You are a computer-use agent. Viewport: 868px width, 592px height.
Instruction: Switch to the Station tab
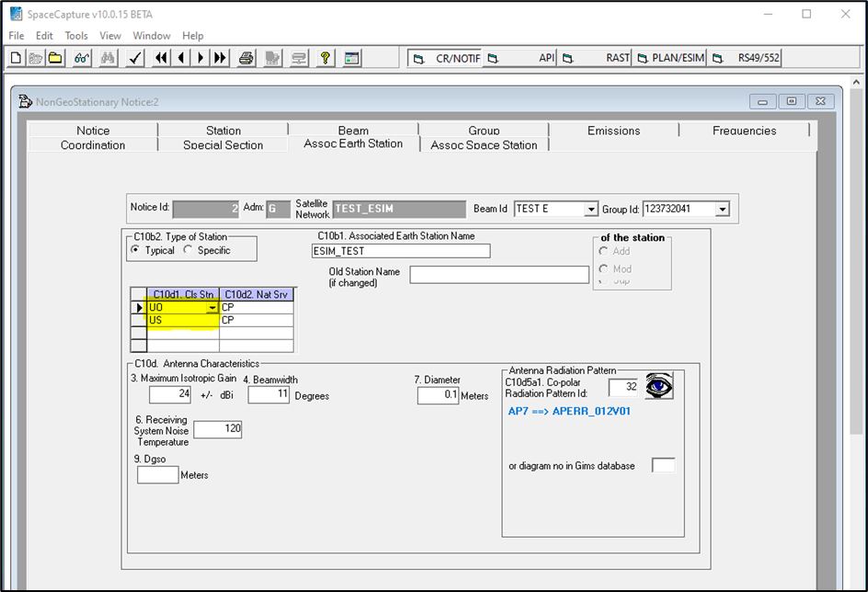(x=223, y=131)
